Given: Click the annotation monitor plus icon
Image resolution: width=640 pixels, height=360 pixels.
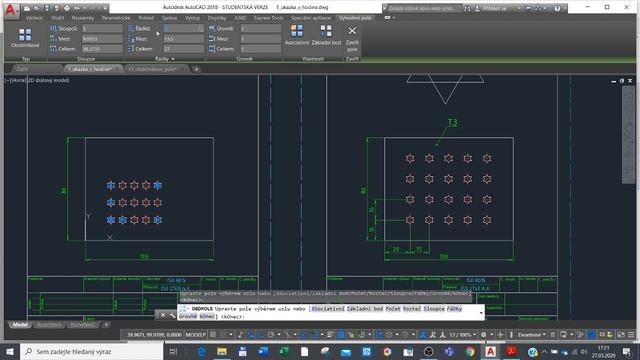Looking at the screenshot, I should point(500,335).
